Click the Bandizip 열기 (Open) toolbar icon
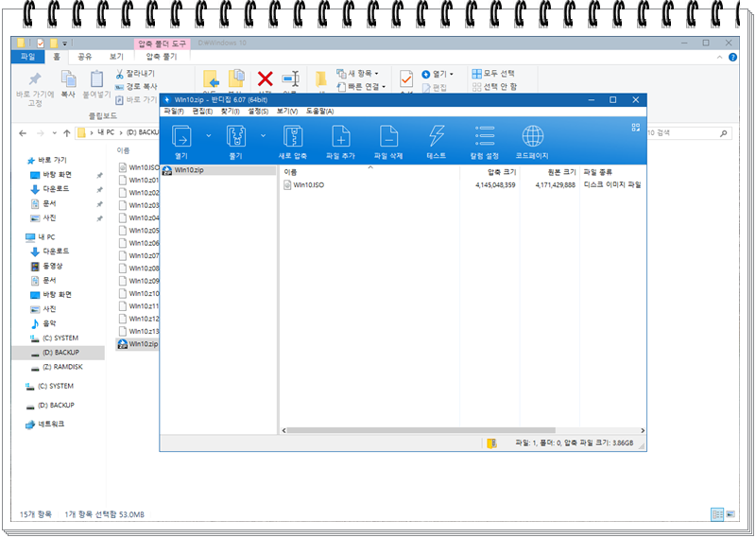Screen dimensions: 756x538 (x=181, y=136)
